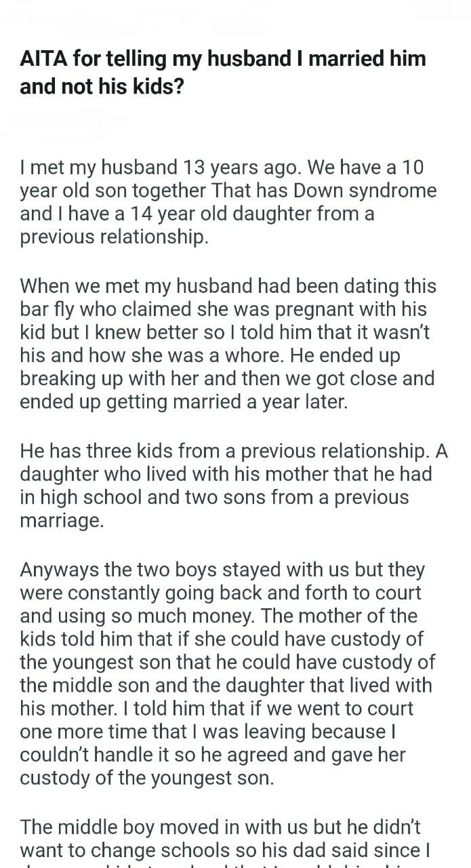Click the words "bar fly" in the text

(x=46, y=309)
